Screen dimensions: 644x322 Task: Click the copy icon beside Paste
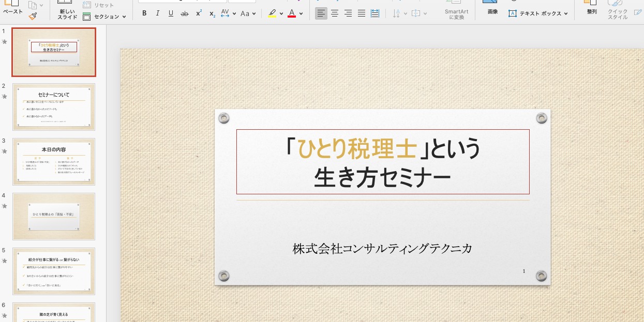pyautogui.click(x=33, y=5)
